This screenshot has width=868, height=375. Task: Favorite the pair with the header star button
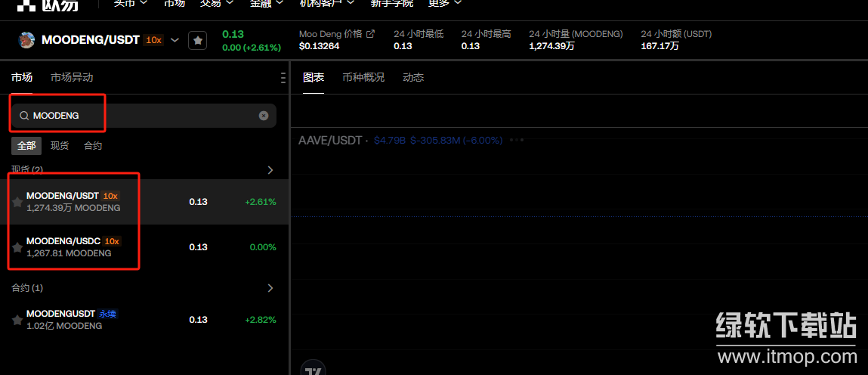[x=198, y=40]
